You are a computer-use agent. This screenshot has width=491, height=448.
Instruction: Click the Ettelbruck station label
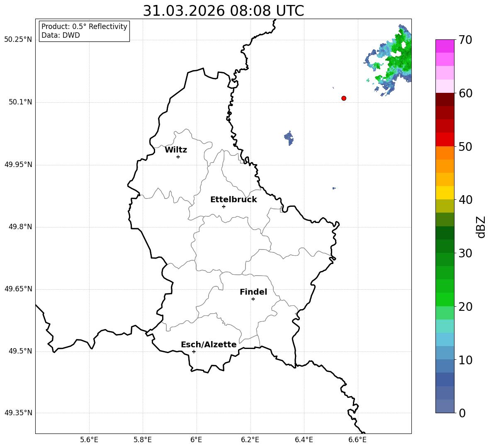click(233, 200)
